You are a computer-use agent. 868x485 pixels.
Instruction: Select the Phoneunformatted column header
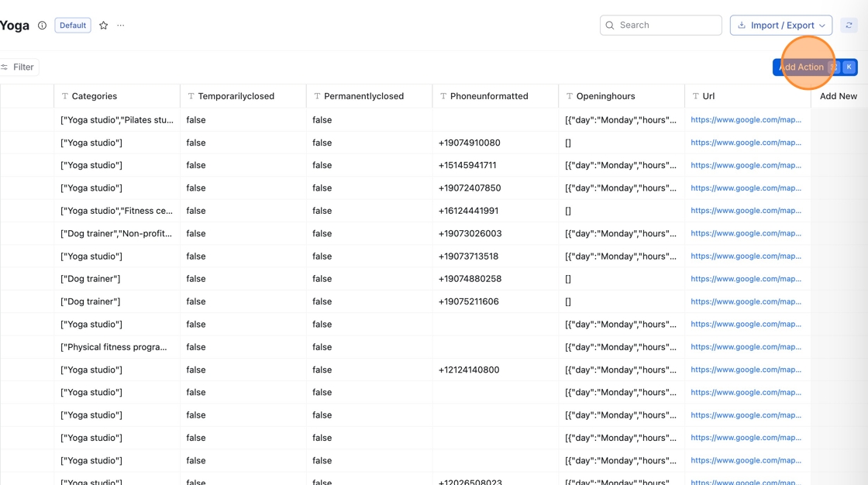tap(495, 96)
